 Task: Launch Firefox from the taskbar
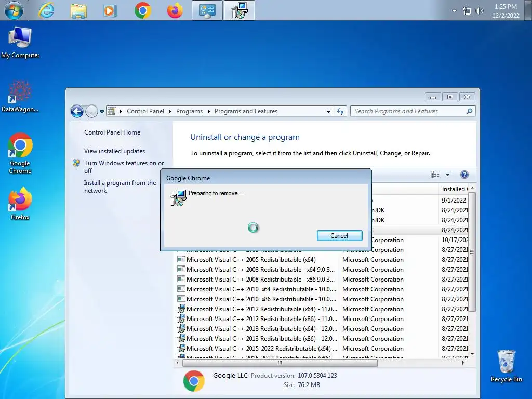pos(175,10)
